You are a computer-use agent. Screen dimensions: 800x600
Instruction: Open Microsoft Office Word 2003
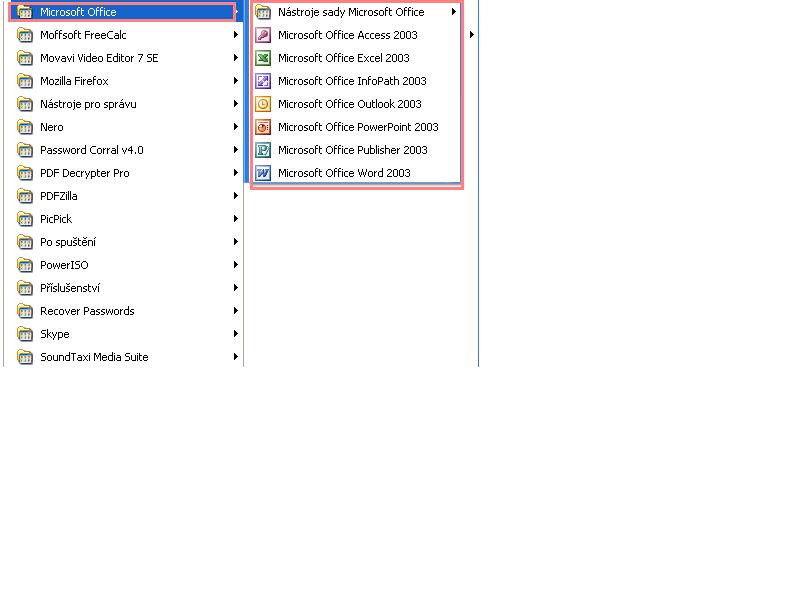point(356,173)
